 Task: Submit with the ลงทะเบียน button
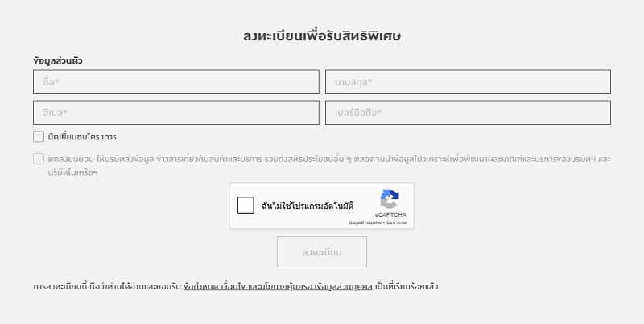(321, 252)
